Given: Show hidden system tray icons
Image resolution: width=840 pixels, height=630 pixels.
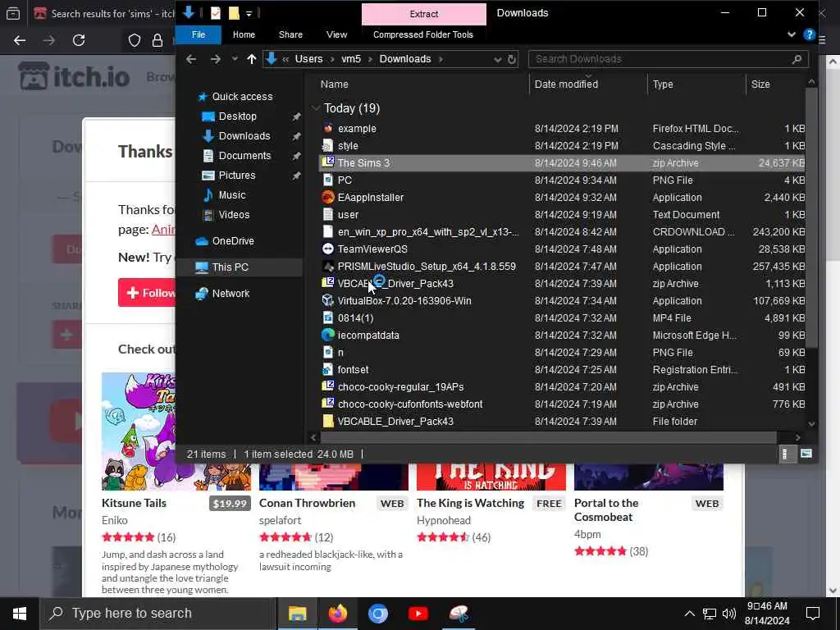Looking at the screenshot, I should pos(689,614).
